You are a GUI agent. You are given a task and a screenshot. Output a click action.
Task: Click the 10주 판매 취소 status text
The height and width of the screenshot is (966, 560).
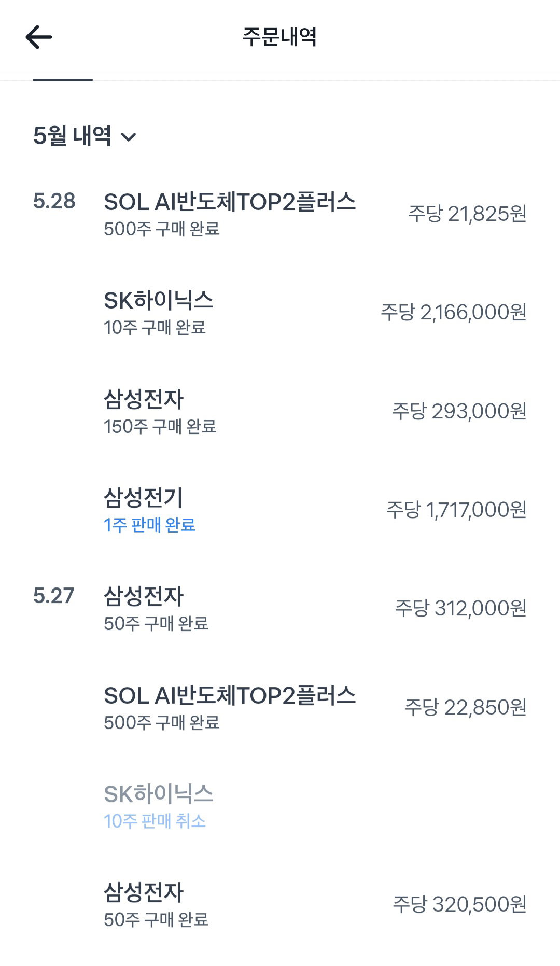tap(155, 821)
